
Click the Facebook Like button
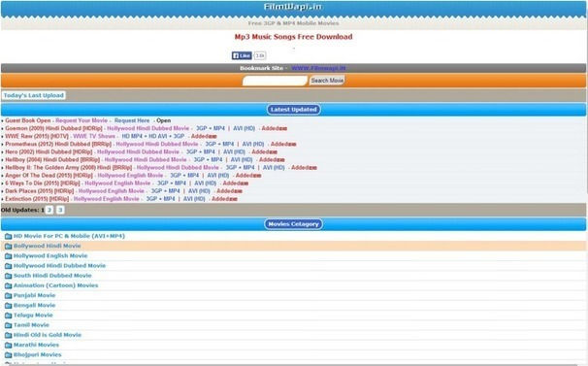(x=242, y=55)
